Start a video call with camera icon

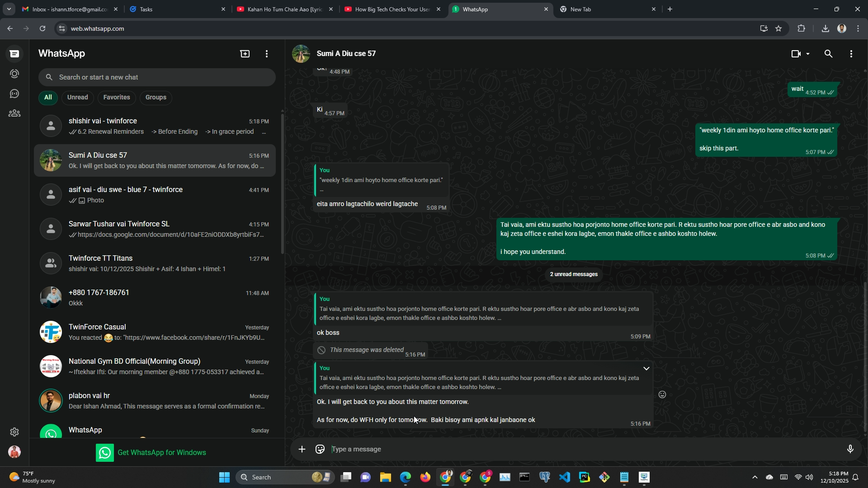(x=796, y=54)
